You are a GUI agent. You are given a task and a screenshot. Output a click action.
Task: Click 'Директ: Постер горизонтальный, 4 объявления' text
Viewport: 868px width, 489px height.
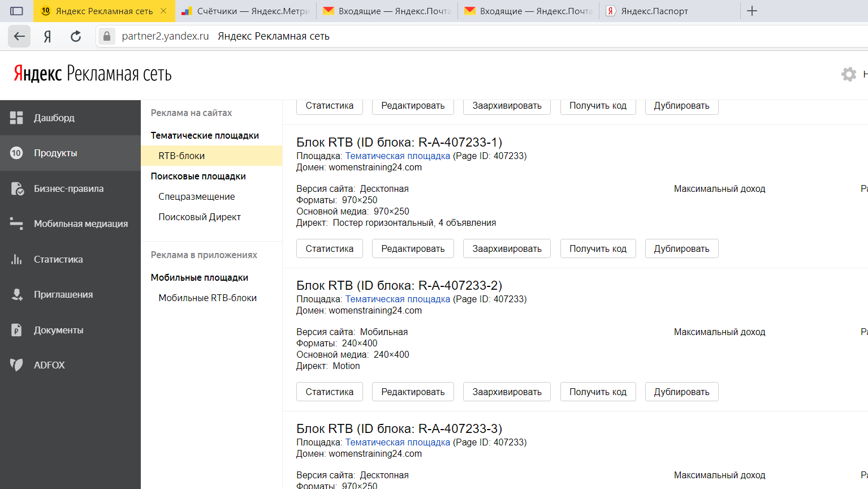coord(396,222)
